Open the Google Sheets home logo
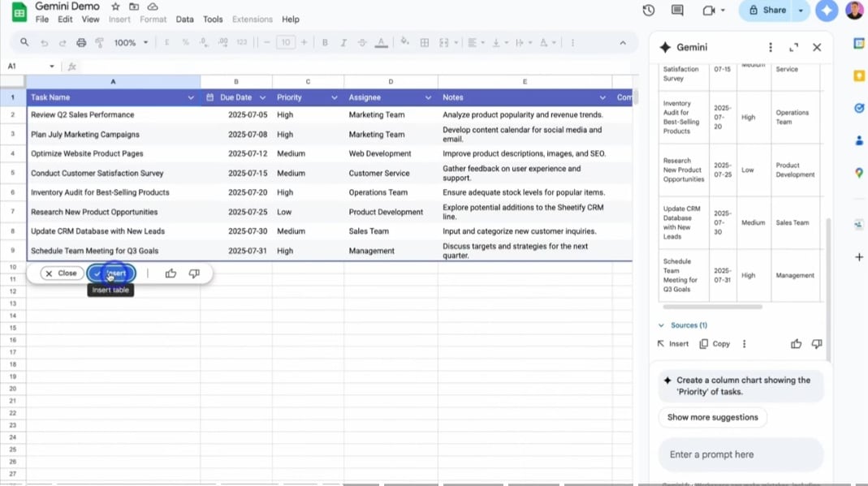This screenshot has height=486, width=868. 19,12
